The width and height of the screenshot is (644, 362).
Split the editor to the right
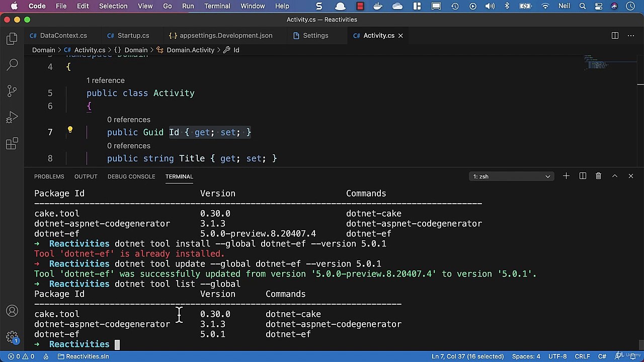point(615,36)
